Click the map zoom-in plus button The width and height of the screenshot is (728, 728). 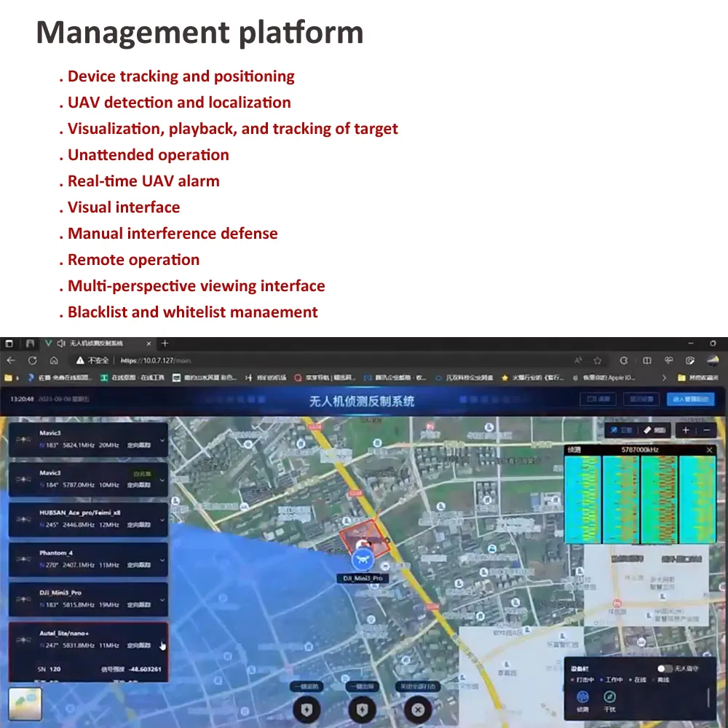click(685, 430)
